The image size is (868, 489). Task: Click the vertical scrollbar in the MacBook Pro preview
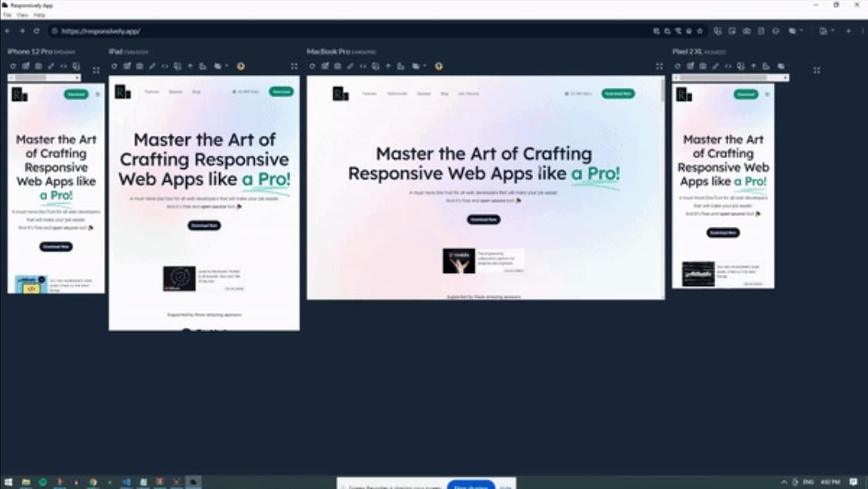click(x=662, y=188)
